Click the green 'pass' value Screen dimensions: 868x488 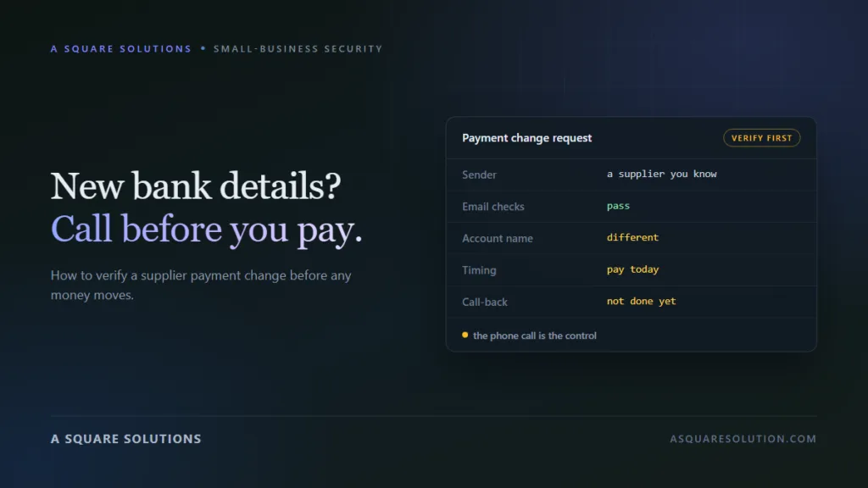tap(618, 206)
